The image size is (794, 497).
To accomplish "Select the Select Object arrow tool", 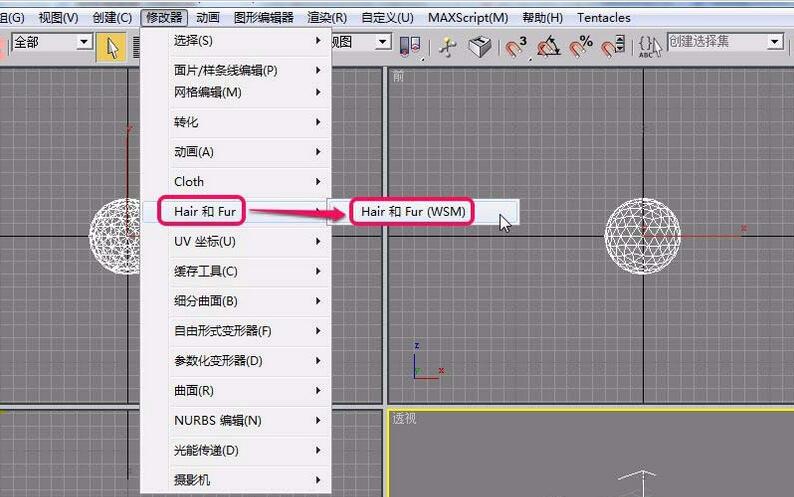I will point(111,48).
